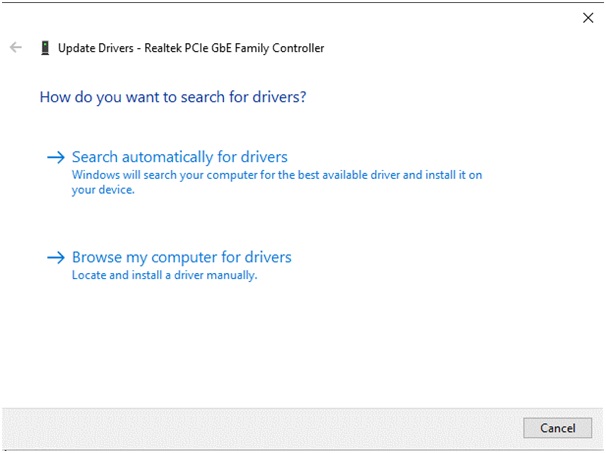Click the Update Drivers window title text

[x=191, y=48]
